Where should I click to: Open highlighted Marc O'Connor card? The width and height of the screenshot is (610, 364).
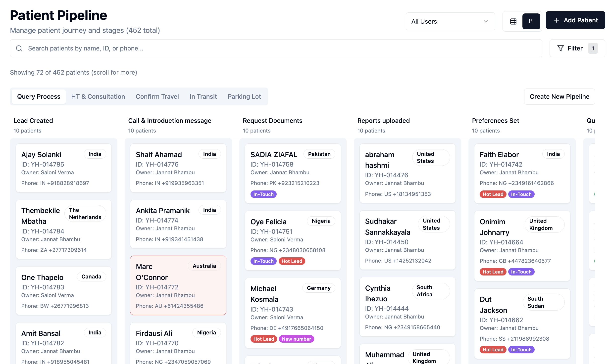point(178,285)
